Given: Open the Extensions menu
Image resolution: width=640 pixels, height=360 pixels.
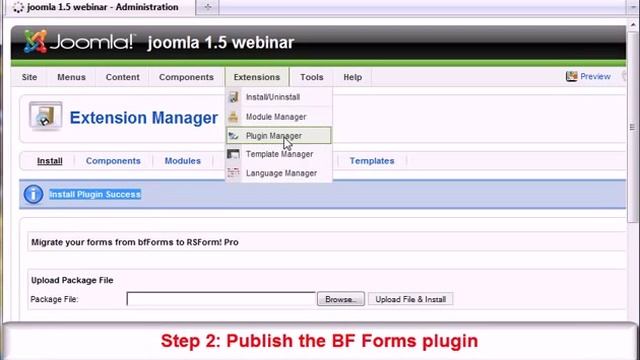Looking at the screenshot, I should (257, 77).
